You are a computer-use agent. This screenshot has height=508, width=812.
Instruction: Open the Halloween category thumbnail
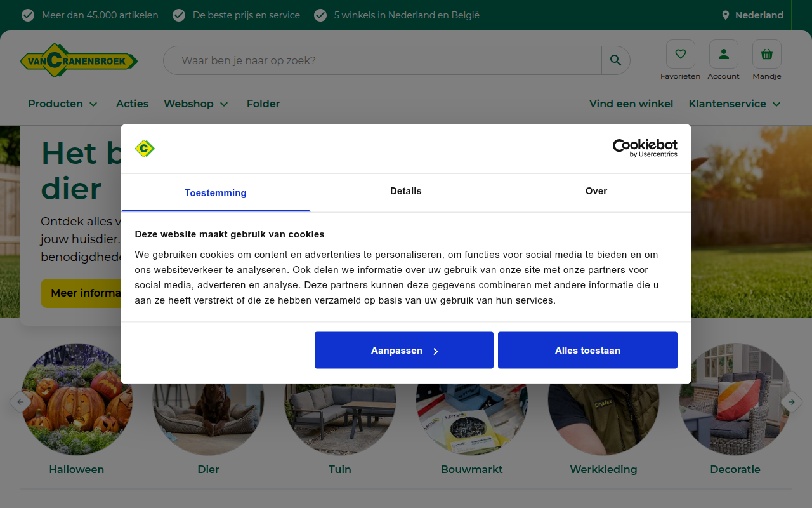click(x=77, y=399)
